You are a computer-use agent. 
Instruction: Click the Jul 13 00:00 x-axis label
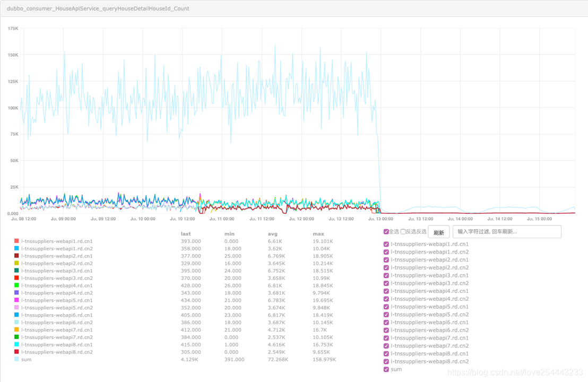[x=381, y=219]
